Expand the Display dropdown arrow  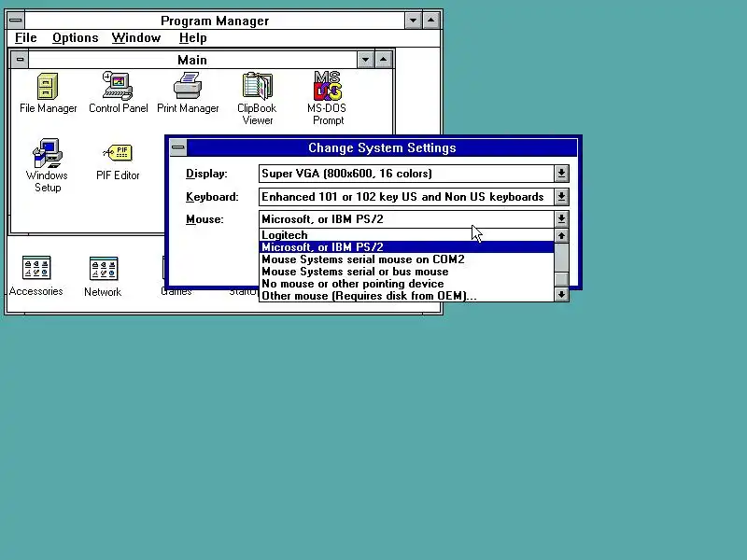pyautogui.click(x=562, y=174)
